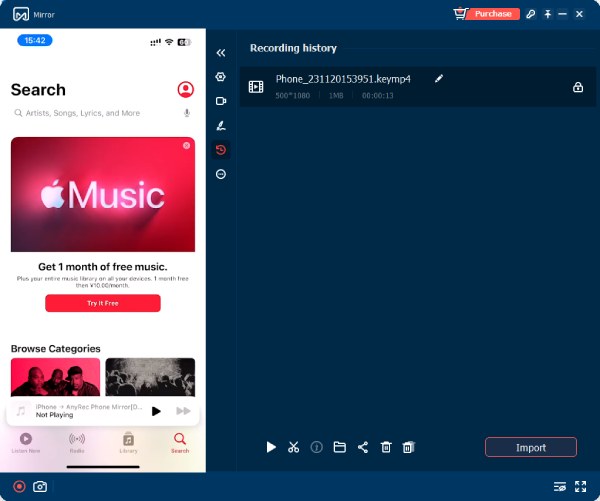Image resolution: width=600 pixels, height=501 pixels.
Task: Open the register key icon in title bar
Action: pos(531,14)
